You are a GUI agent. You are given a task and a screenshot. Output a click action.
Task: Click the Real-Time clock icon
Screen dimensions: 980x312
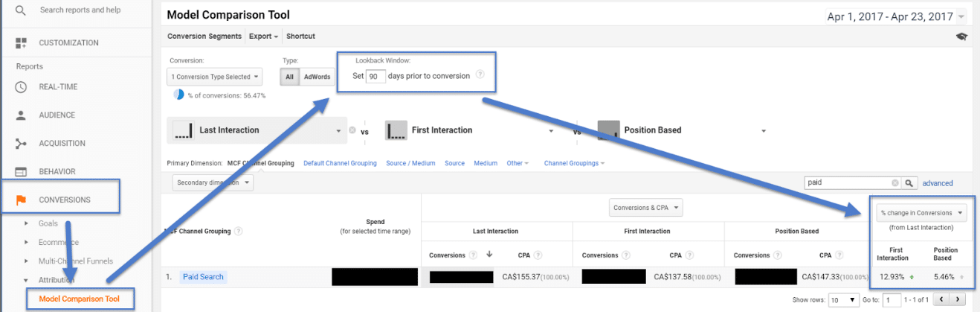(x=21, y=87)
